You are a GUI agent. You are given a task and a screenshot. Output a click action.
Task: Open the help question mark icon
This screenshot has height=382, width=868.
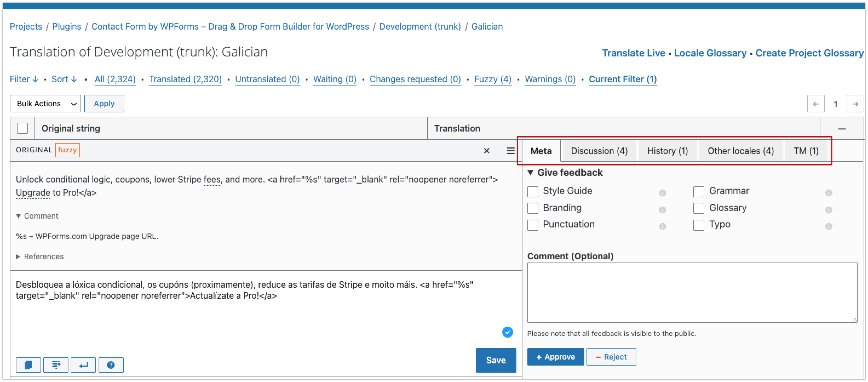111,365
